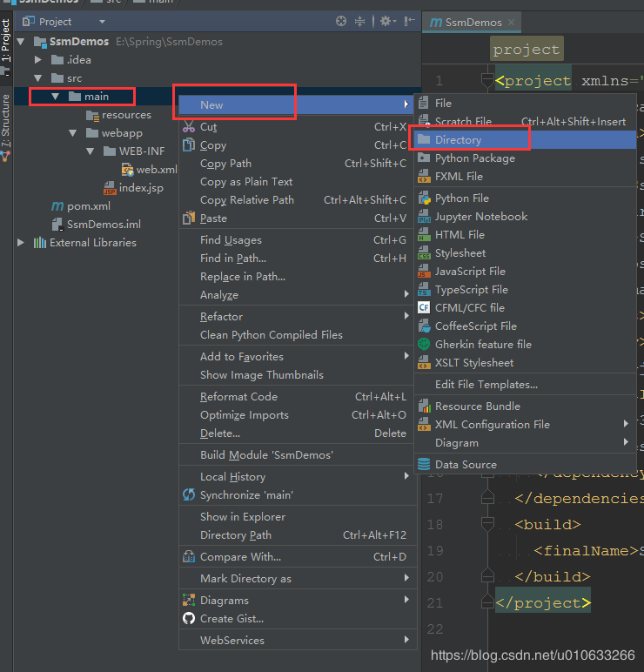Select the resources folder
644x672 pixels.
118,115
